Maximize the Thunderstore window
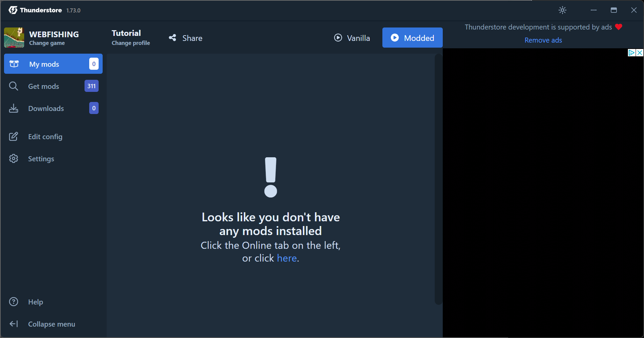 click(x=614, y=10)
